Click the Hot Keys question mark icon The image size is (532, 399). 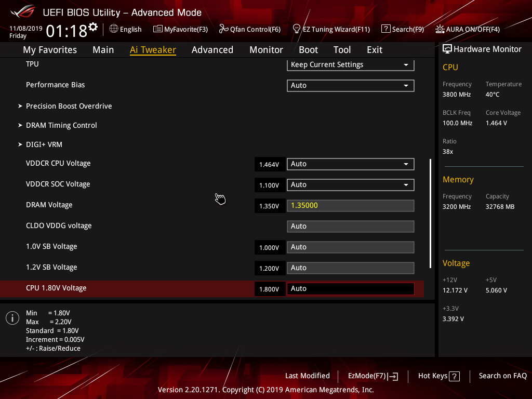click(x=454, y=376)
